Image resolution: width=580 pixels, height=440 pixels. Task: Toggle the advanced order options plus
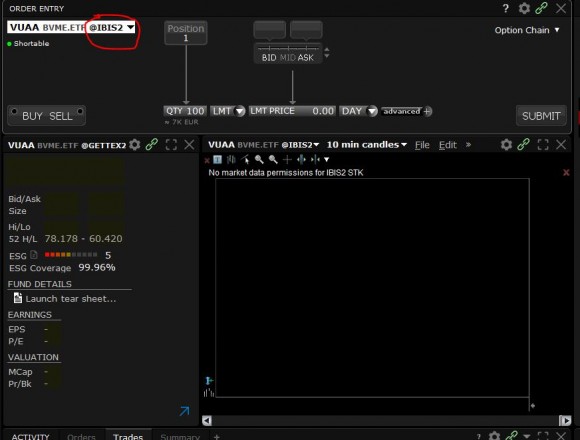tap(427, 111)
